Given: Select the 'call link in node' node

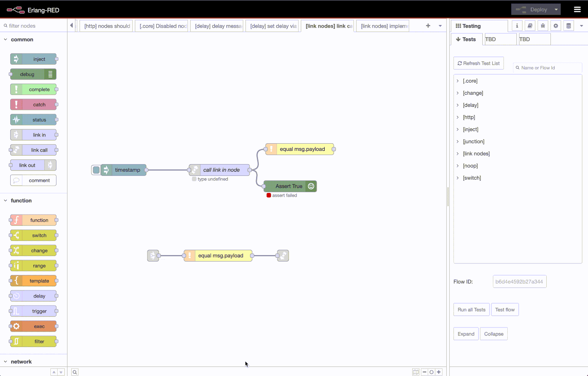Looking at the screenshot, I should tap(219, 170).
